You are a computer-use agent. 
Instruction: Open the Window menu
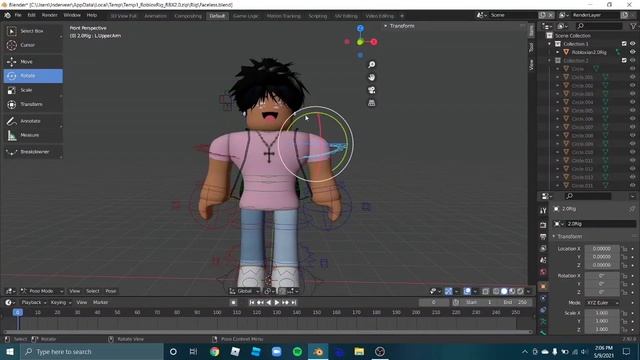(x=72, y=15)
